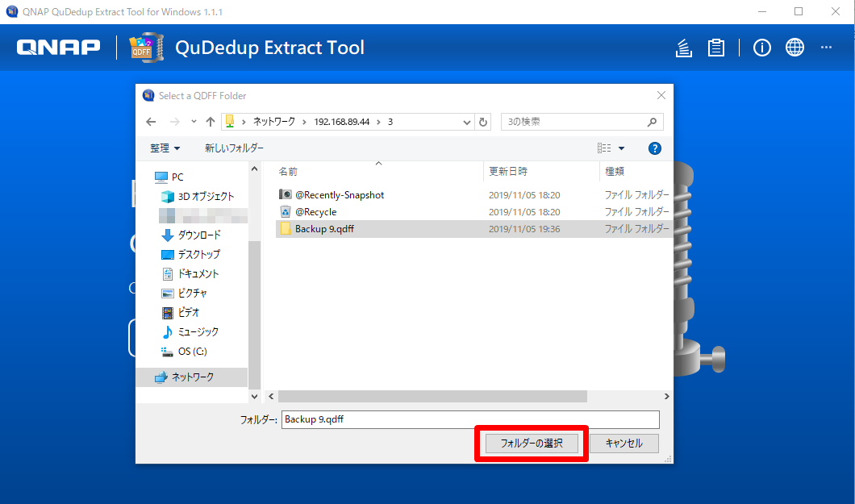Open the layers stack icon in QuDedup header

tap(684, 48)
